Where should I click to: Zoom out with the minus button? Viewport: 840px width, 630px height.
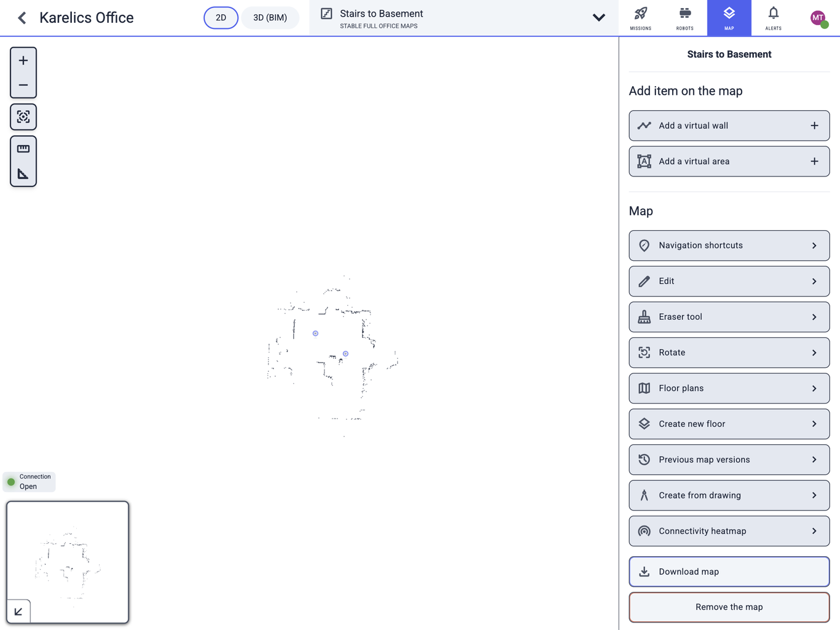click(x=23, y=85)
